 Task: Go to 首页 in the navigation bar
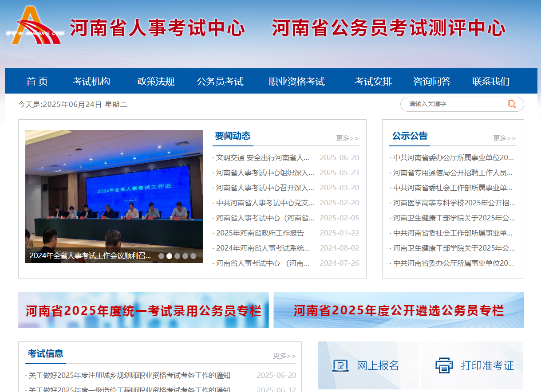37,82
